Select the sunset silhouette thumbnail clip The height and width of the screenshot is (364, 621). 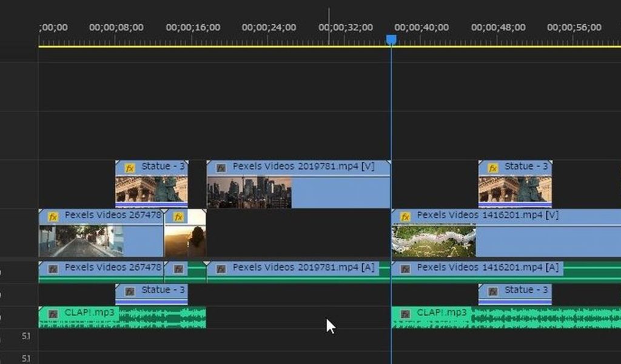pyautogui.click(x=186, y=240)
